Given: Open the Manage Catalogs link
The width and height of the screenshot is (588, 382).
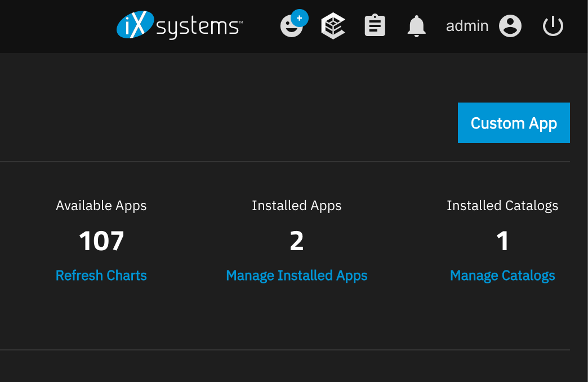Looking at the screenshot, I should [502, 276].
